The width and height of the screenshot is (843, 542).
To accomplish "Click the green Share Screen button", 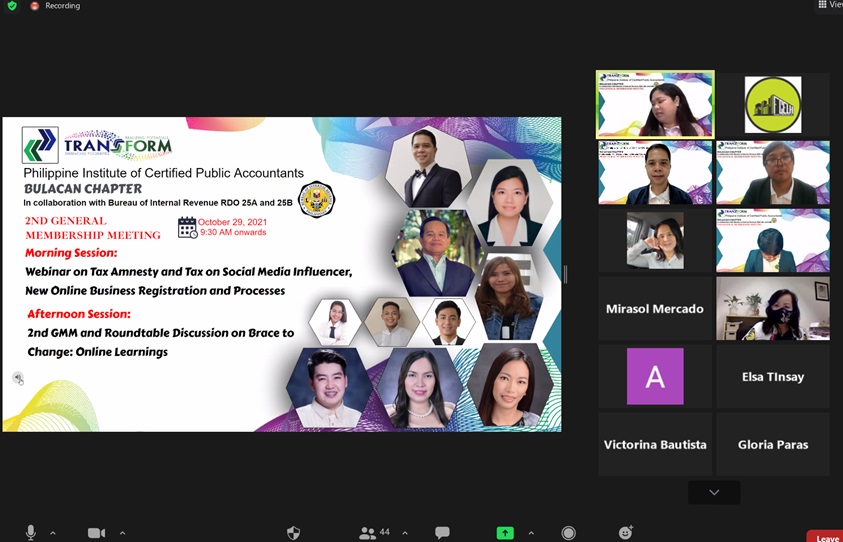I will tap(505, 533).
